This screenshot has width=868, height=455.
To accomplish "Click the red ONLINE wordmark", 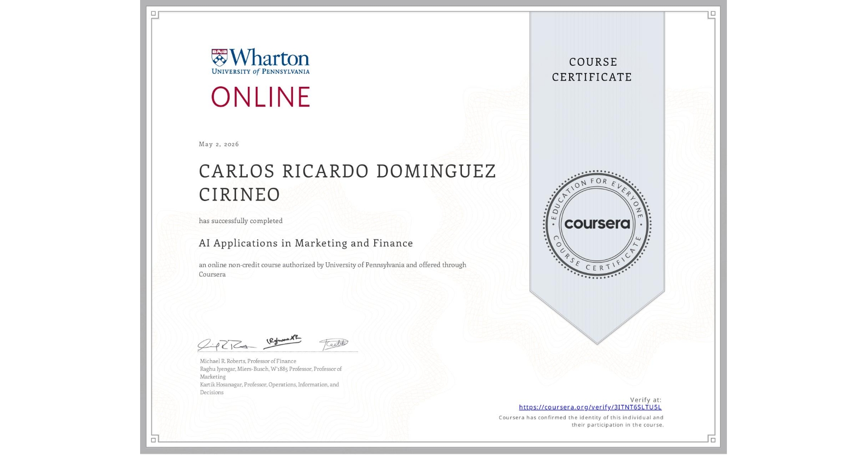I will click(x=261, y=97).
